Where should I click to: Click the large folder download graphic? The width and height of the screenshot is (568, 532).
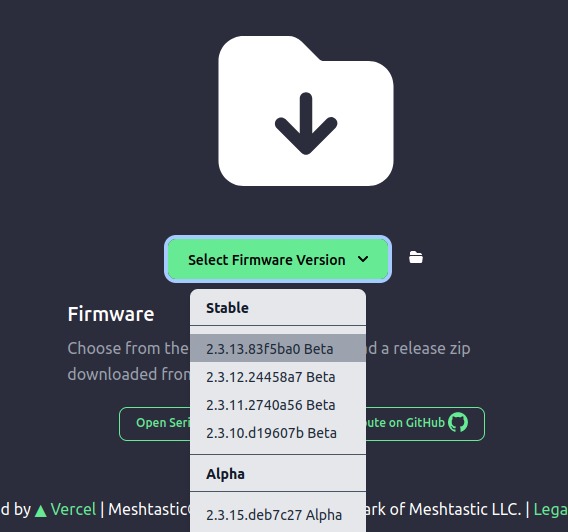(x=306, y=110)
